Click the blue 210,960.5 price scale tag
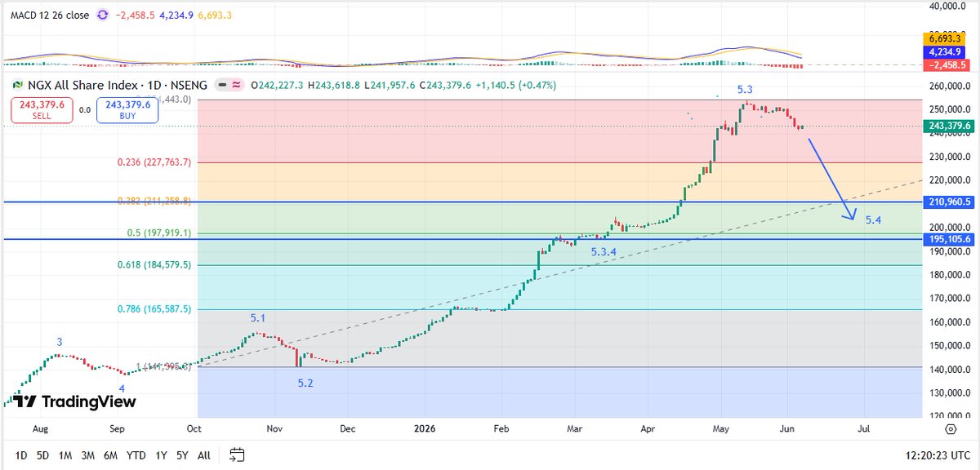Viewport: 980px width, 470px height. click(949, 202)
